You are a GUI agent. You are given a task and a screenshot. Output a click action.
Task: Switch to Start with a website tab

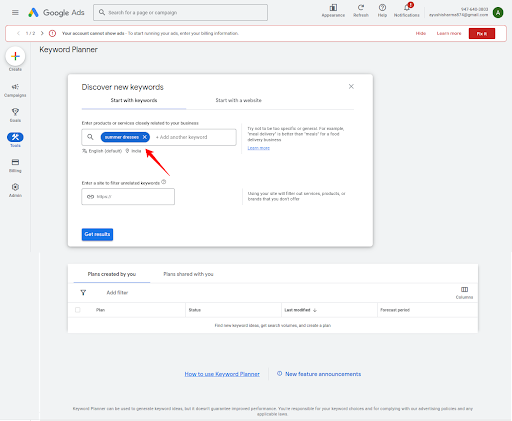point(238,100)
